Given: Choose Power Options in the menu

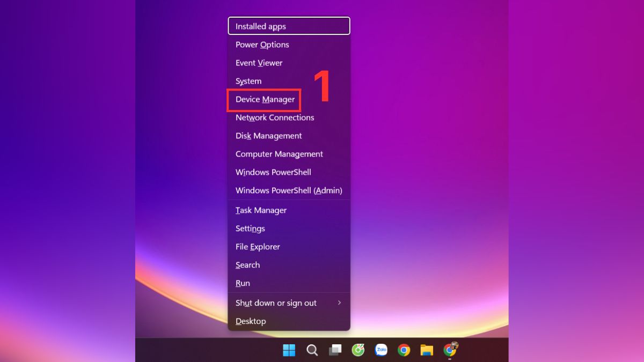Looking at the screenshot, I should 262,45.
